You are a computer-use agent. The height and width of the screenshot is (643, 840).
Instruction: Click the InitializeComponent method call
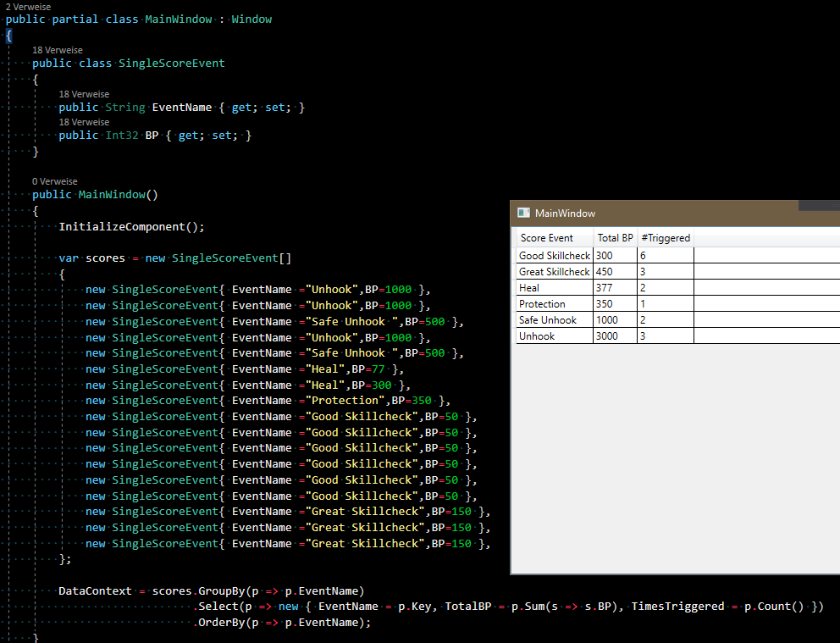click(121, 227)
